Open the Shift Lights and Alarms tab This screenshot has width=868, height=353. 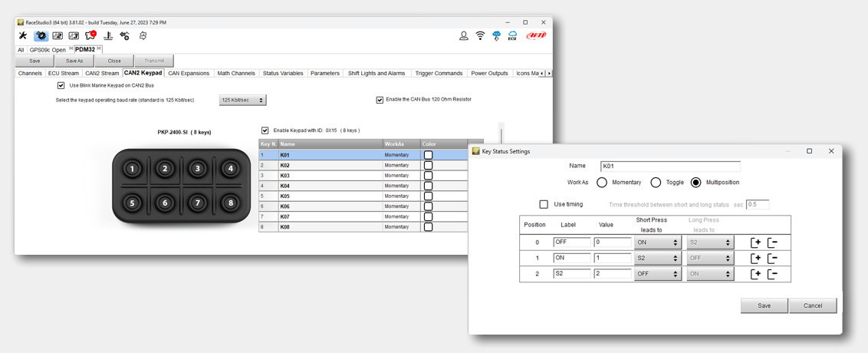[376, 74]
